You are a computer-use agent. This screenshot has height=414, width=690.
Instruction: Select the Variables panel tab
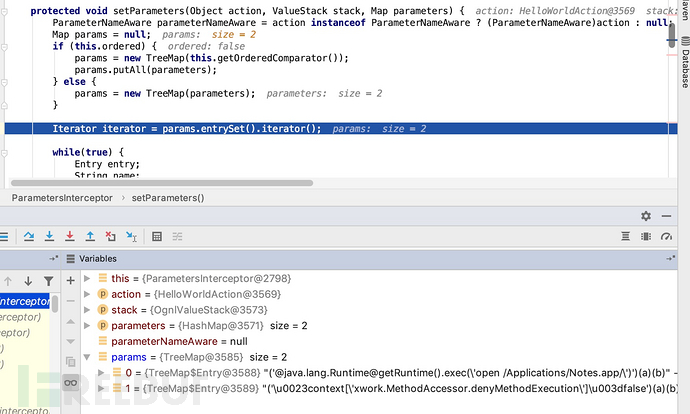[x=97, y=258]
